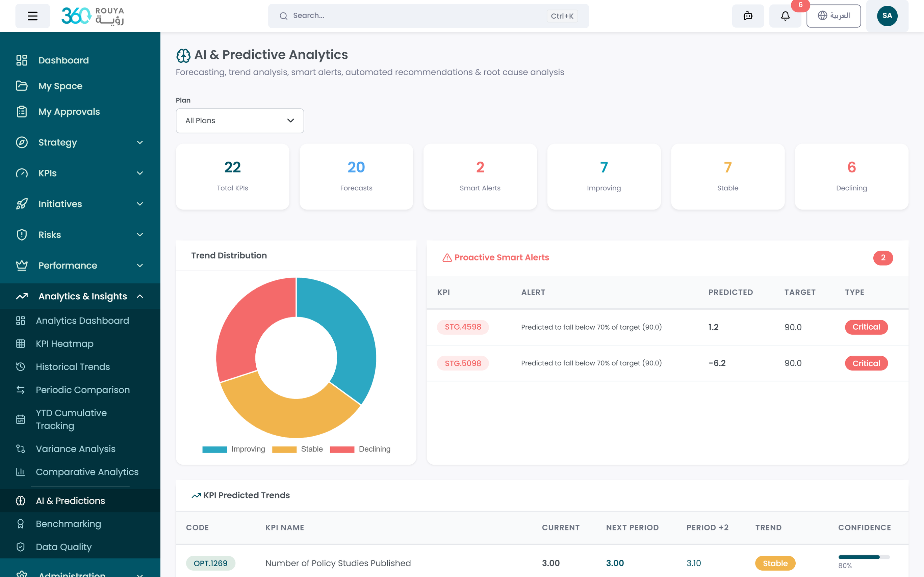Viewport: 924px width, 577px height.
Task: Open the Data Quality menu item
Action: 63,547
